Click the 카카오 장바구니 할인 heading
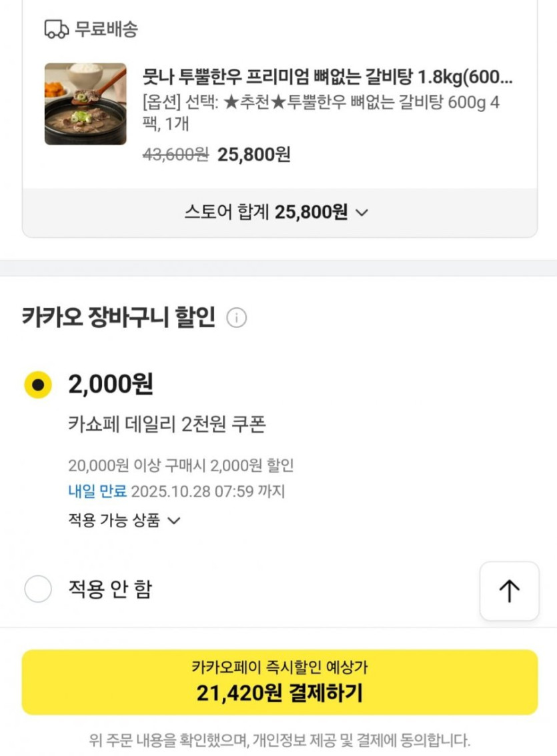 [x=119, y=317]
